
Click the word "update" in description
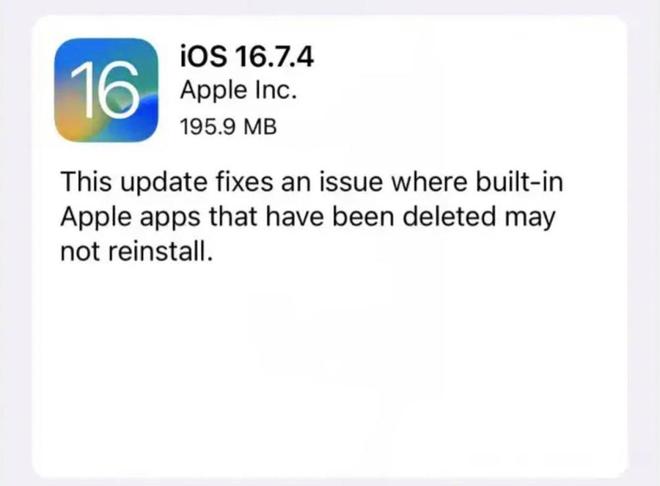[165, 183]
